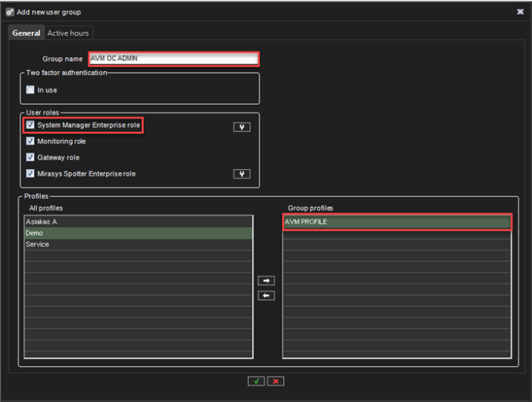Select Asiakas A in All profiles
The width and height of the screenshot is (532, 402).
(x=139, y=221)
